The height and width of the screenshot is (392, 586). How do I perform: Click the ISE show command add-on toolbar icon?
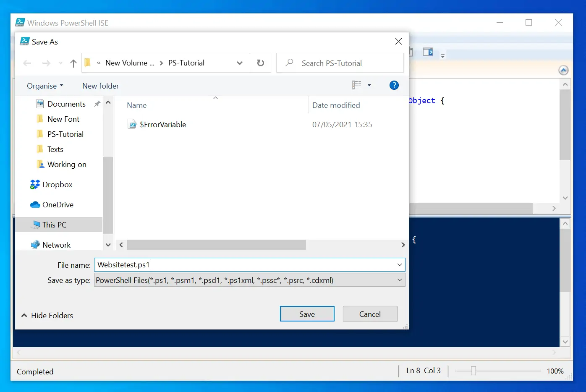pos(428,52)
